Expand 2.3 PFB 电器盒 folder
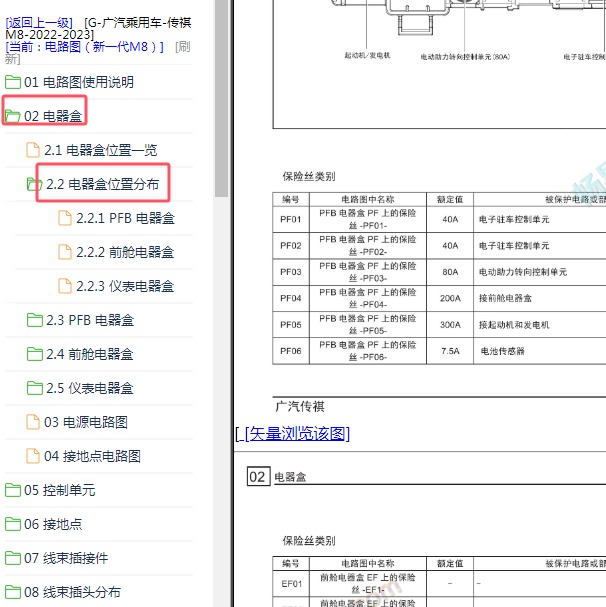 pos(90,320)
